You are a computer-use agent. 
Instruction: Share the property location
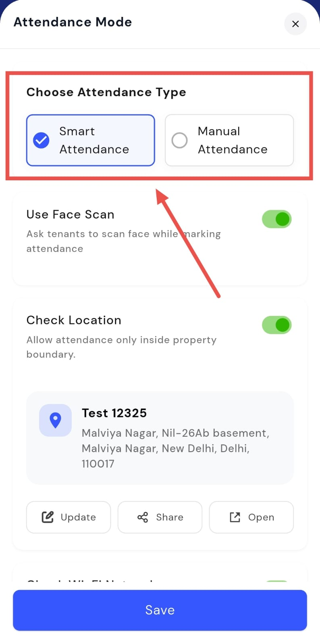point(160,517)
